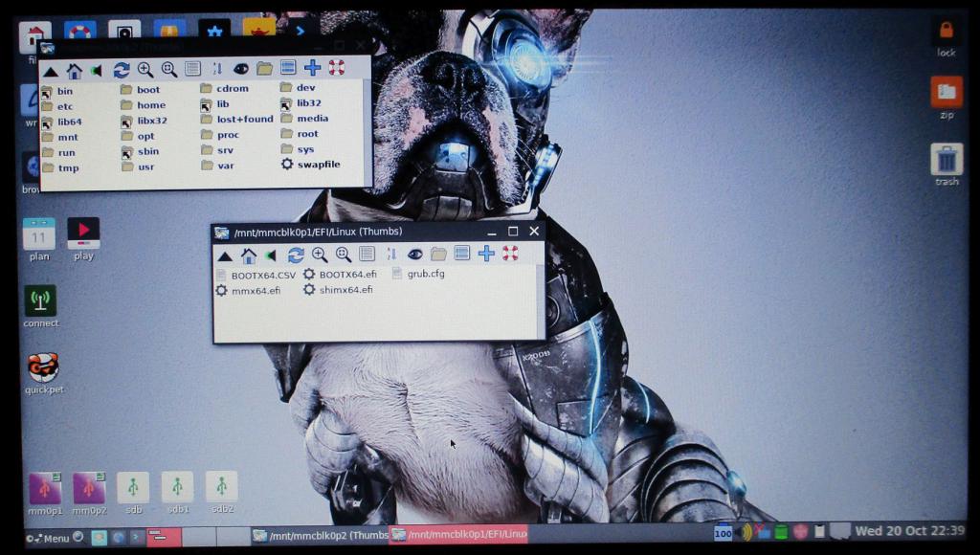Open the quickpet desktop icon
The image size is (980, 555).
pos(44,373)
